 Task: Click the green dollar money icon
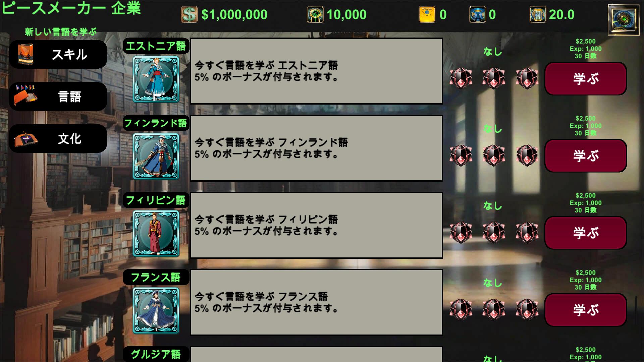pos(189,14)
